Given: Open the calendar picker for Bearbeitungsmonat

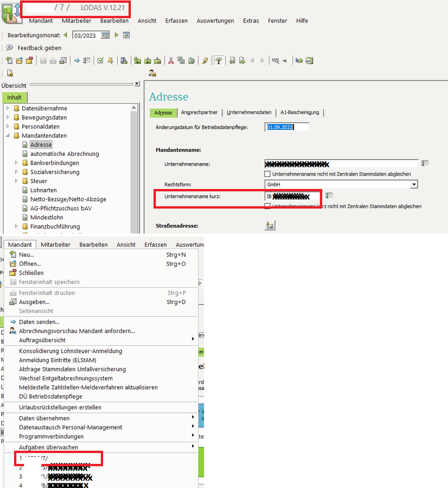Looking at the screenshot, I should pyautogui.click(x=105, y=35).
